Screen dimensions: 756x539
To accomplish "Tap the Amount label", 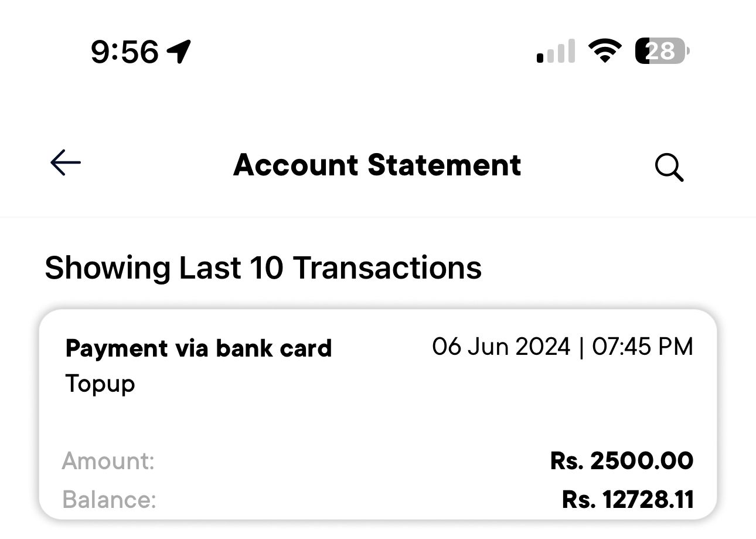I will [x=108, y=461].
